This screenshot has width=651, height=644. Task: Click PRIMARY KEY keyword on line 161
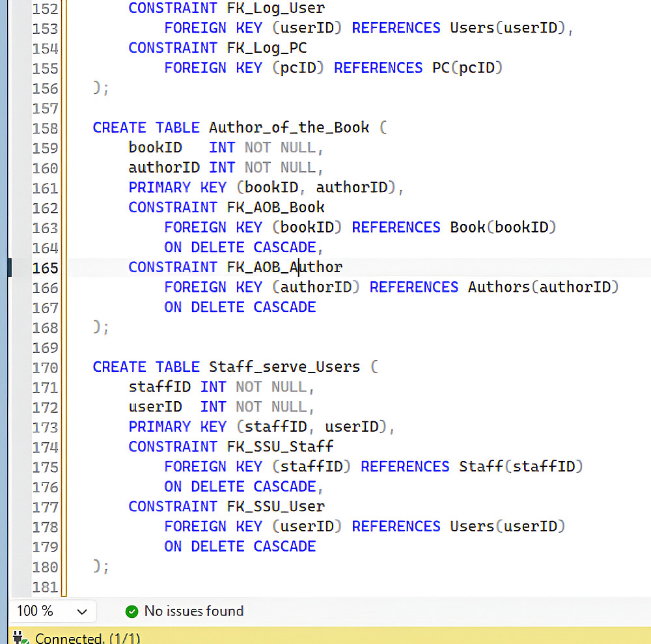tap(177, 188)
